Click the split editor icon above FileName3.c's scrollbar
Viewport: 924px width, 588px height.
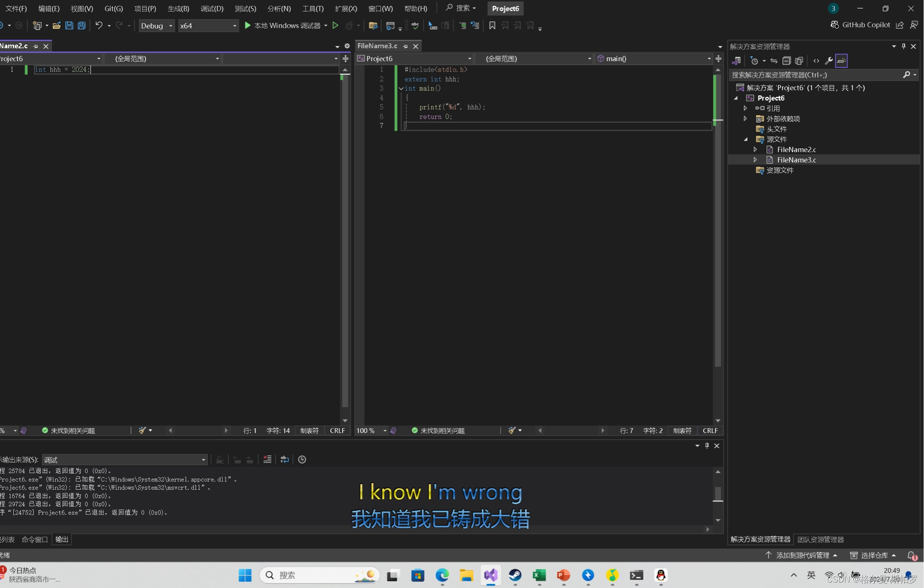click(x=718, y=58)
